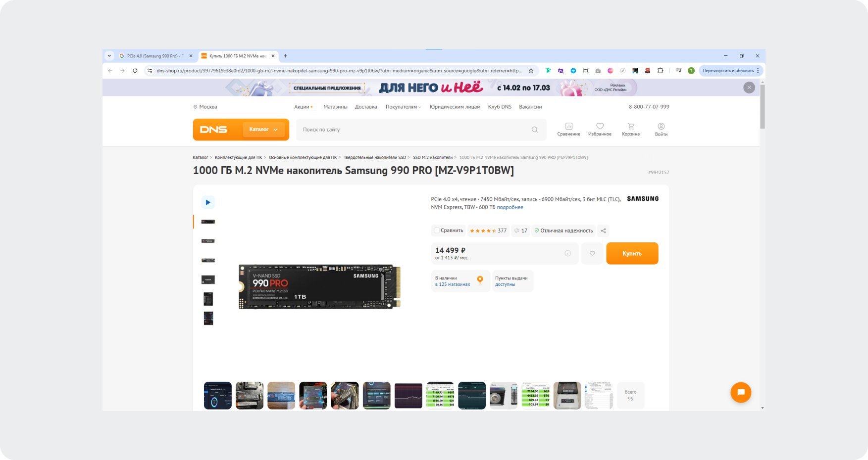This screenshot has width=868, height=460.
Task: Click the search magnifier icon
Action: click(535, 130)
